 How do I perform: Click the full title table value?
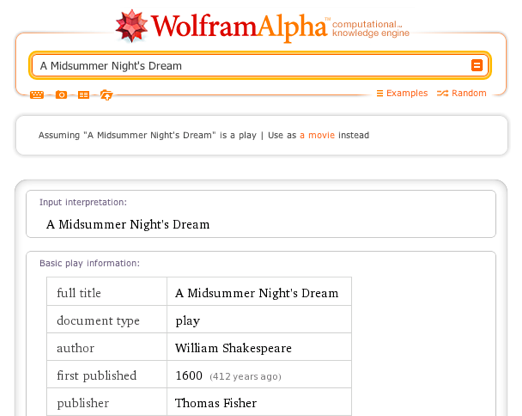point(257,293)
